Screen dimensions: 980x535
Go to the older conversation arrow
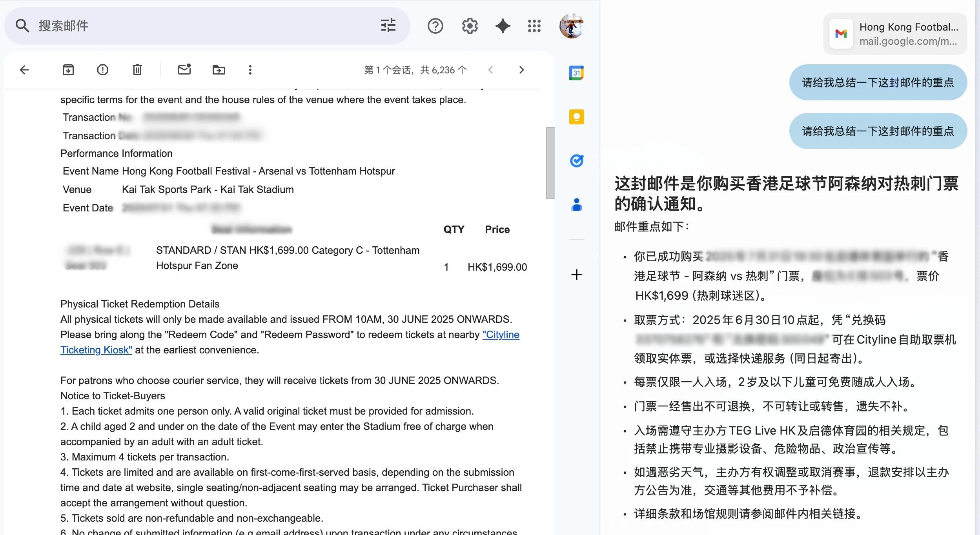click(x=521, y=70)
